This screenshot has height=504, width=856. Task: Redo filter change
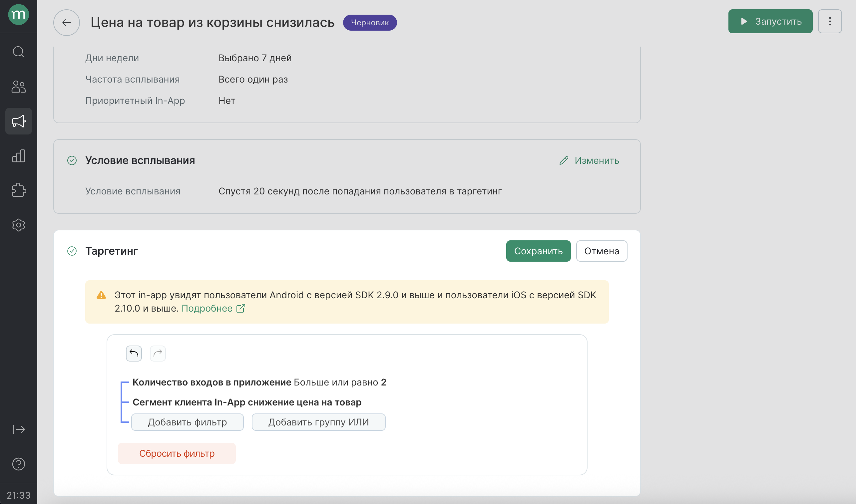tap(158, 354)
